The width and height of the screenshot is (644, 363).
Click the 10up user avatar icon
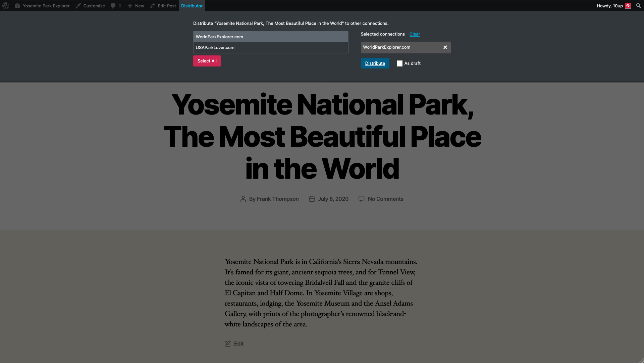click(x=628, y=6)
